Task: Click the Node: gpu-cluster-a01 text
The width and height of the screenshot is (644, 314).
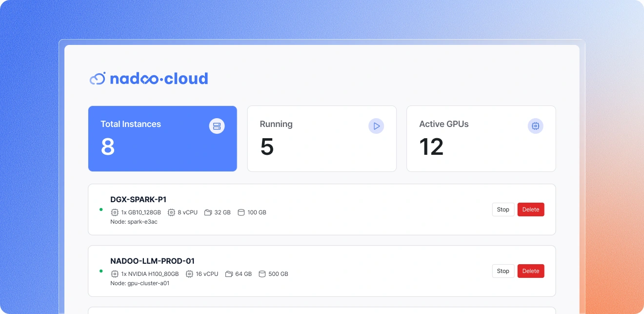Action: [x=140, y=283]
